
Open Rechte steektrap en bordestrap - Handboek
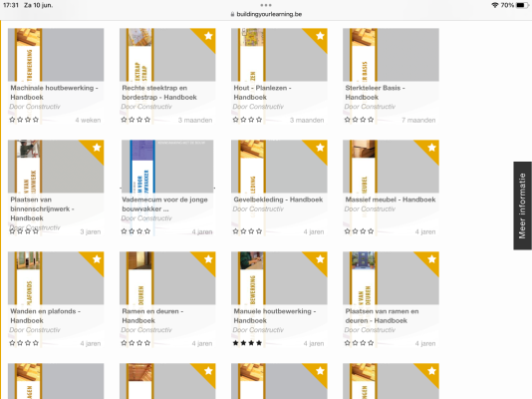click(159, 93)
